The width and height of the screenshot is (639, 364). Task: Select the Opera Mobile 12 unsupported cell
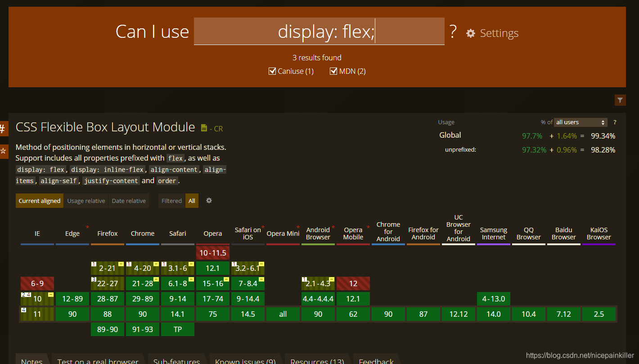point(353,283)
